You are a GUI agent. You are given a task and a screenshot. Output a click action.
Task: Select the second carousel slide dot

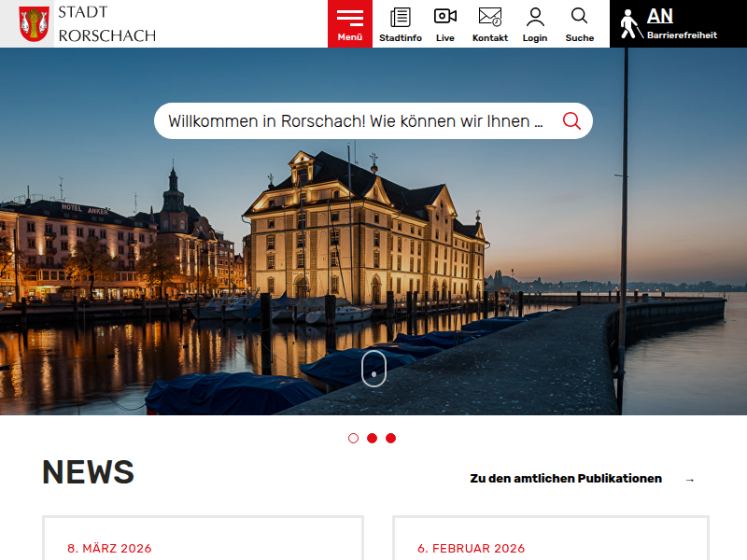tap(372, 438)
